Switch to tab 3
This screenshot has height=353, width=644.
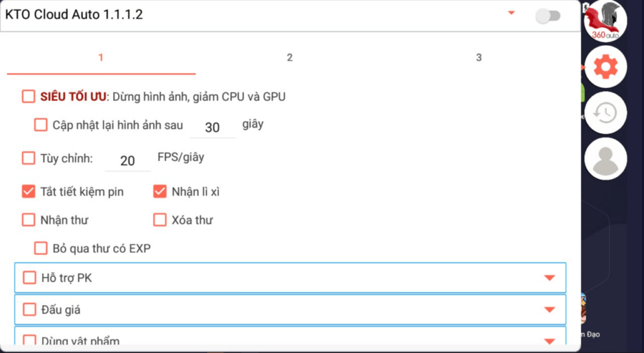click(x=479, y=57)
